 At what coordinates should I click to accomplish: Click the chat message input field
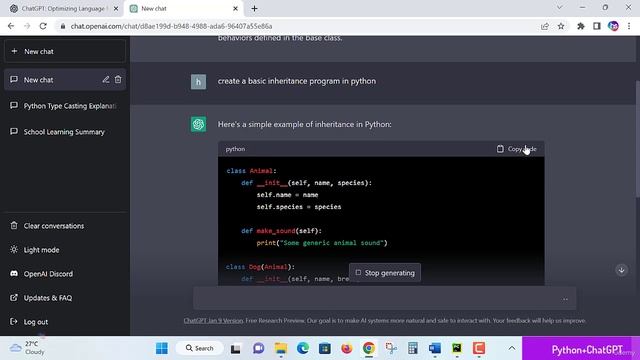[384, 299]
